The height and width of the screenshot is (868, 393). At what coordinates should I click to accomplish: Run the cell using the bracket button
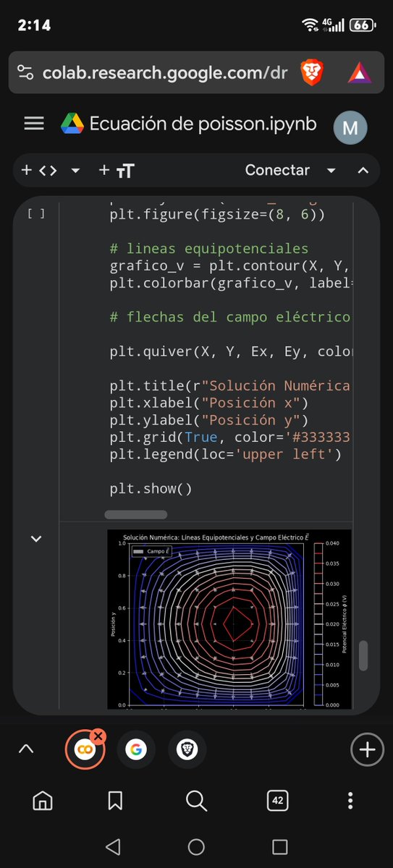pyautogui.click(x=36, y=213)
